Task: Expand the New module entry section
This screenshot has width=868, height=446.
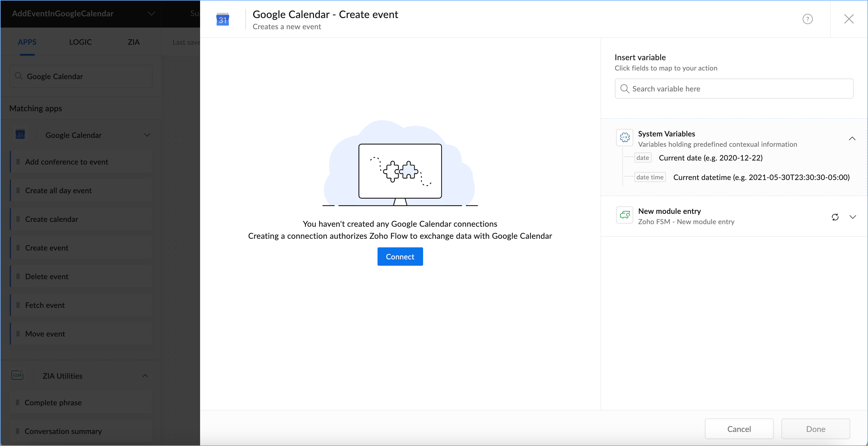Action: pos(853,217)
